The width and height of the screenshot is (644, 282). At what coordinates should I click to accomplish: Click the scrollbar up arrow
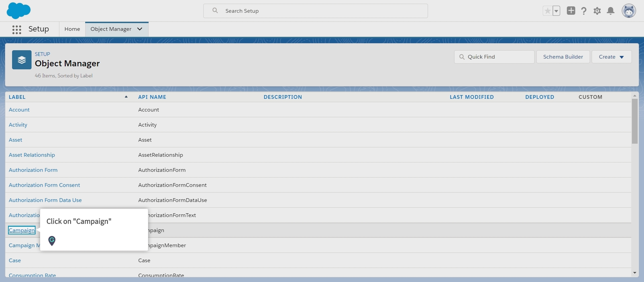pos(635,96)
